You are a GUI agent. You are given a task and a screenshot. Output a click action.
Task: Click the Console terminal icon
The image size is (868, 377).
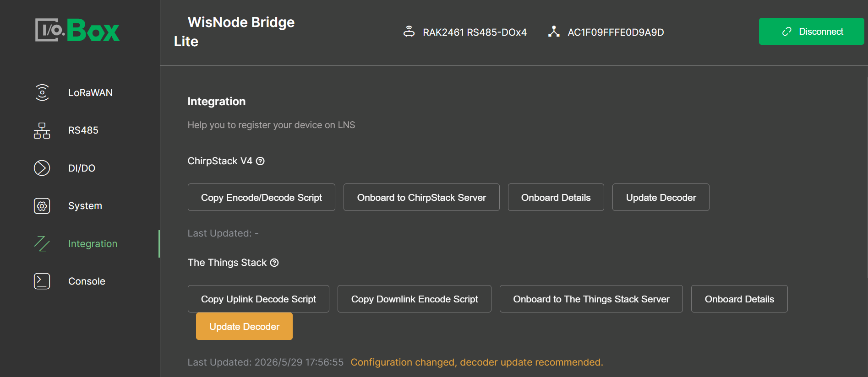42,281
